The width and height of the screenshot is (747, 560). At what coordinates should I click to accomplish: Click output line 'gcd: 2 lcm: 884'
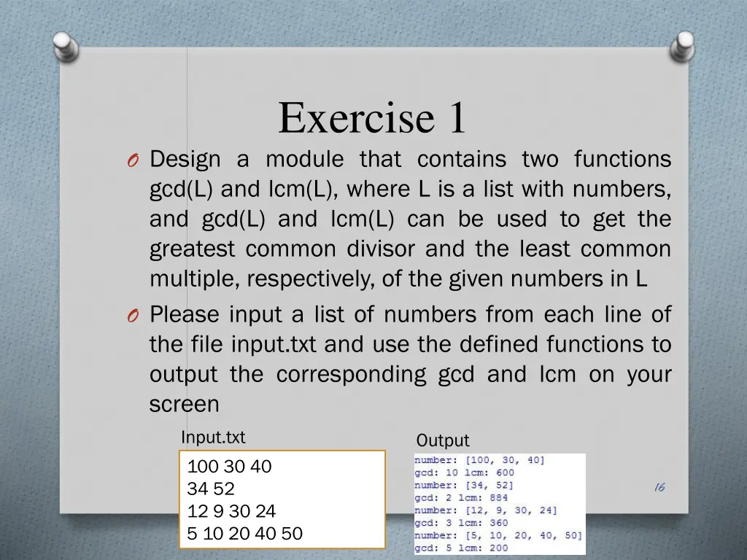(461, 497)
